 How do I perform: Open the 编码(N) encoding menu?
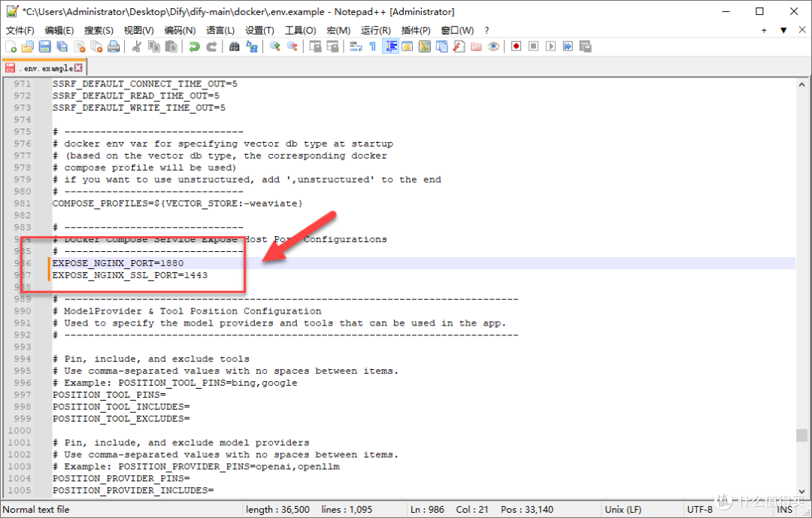click(180, 31)
